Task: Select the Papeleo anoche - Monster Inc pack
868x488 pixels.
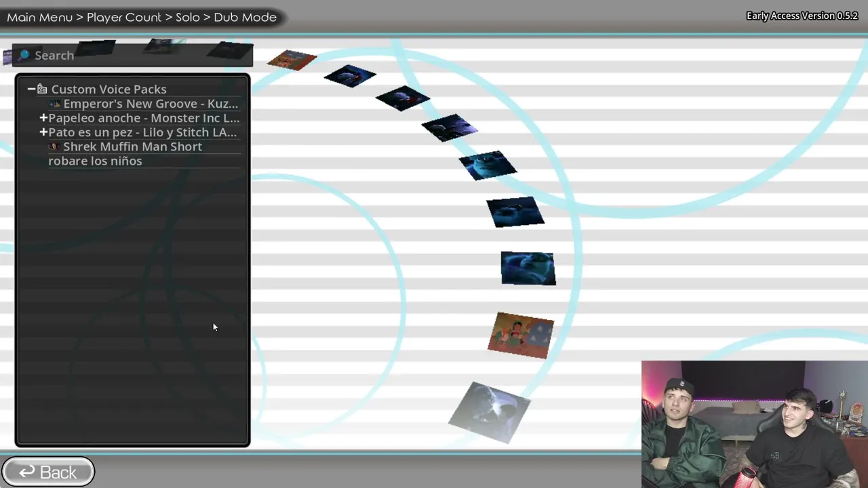Action: [144, 118]
